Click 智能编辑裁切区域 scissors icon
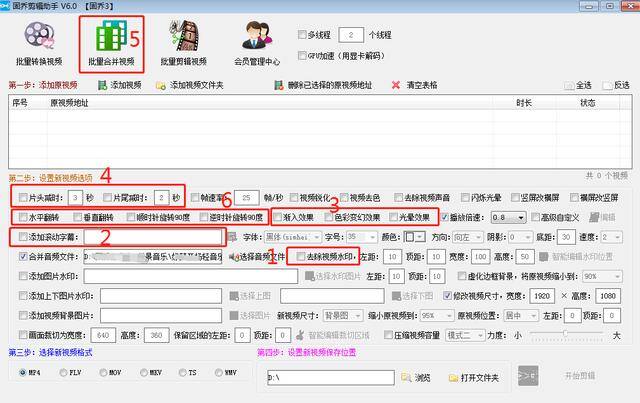 tap(300, 335)
